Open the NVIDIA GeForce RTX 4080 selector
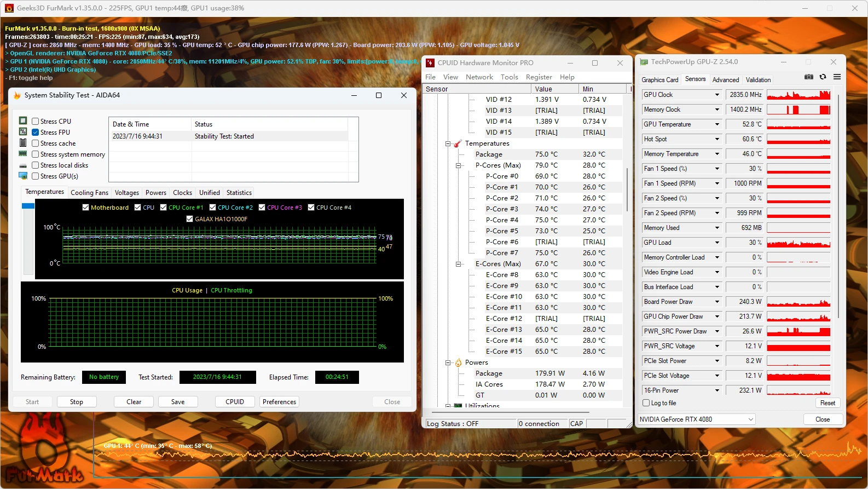This screenshot has width=868, height=489. coord(697,419)
